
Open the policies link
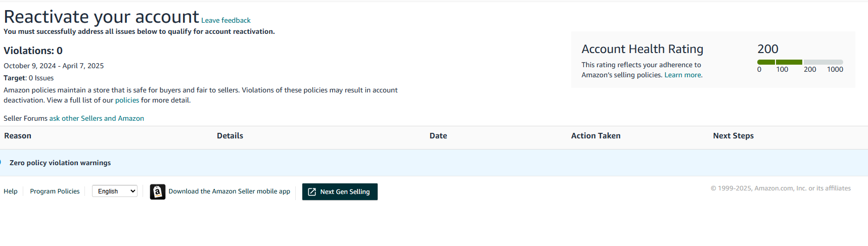(x=127, y=100)
